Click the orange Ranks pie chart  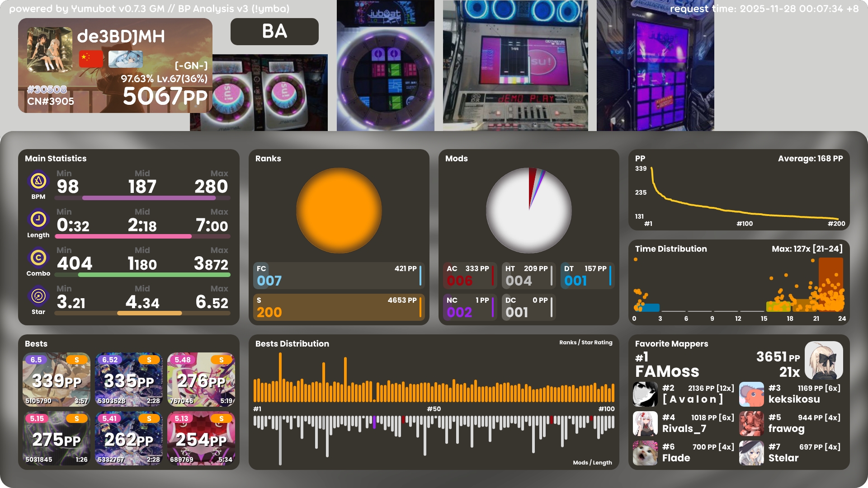pyautogui.click(x=339, y=211)
